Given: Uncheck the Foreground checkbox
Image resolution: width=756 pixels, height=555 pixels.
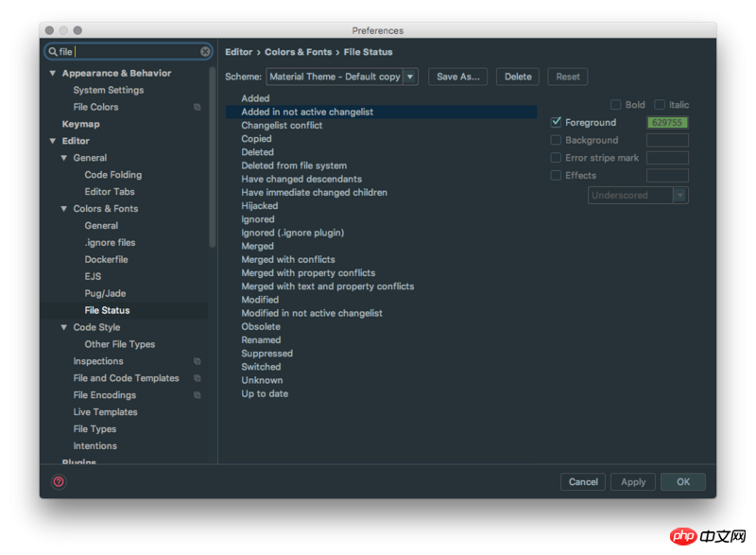Looking at the screenshot, I should (556, 122).
